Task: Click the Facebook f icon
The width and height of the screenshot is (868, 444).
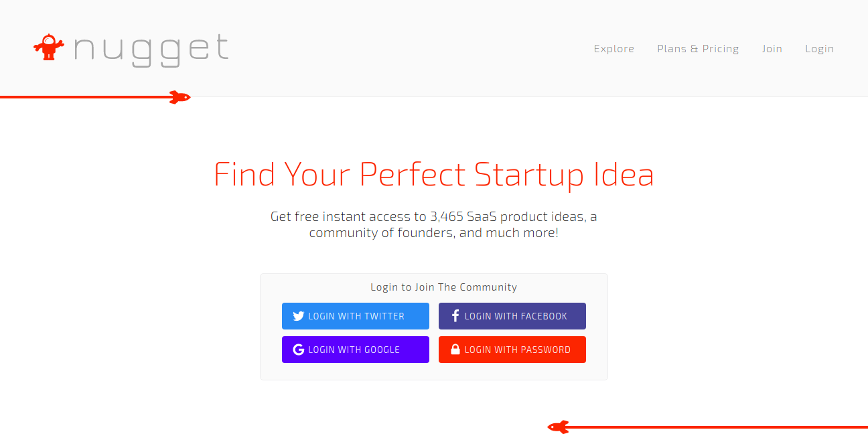Action: click(x=455, y=316)
